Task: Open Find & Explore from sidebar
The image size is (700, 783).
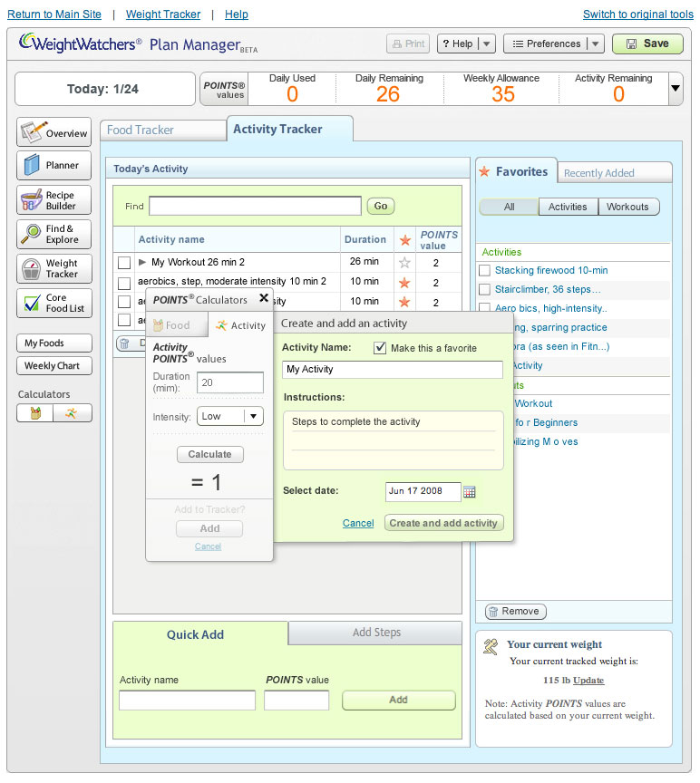Action: click(x=54, y=234)
